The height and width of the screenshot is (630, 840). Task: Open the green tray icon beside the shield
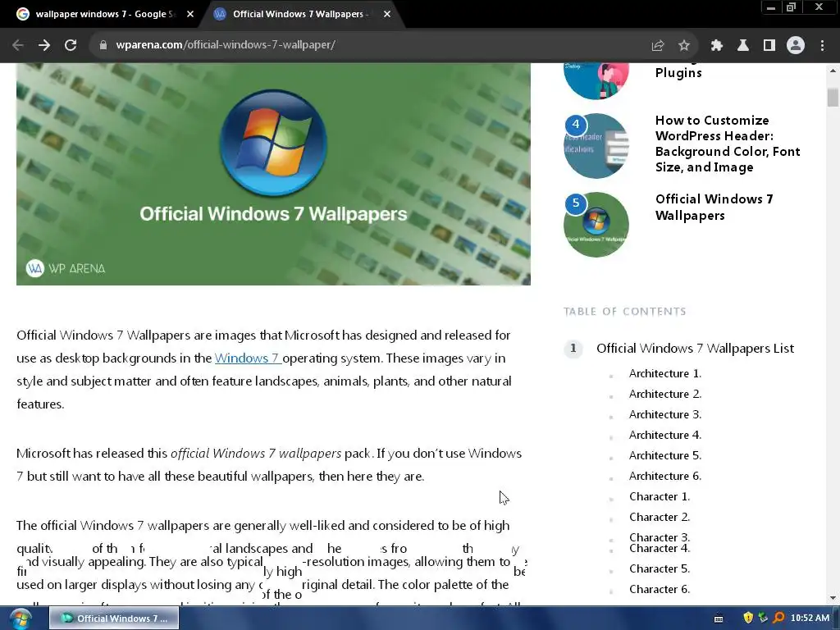(763, 618)
